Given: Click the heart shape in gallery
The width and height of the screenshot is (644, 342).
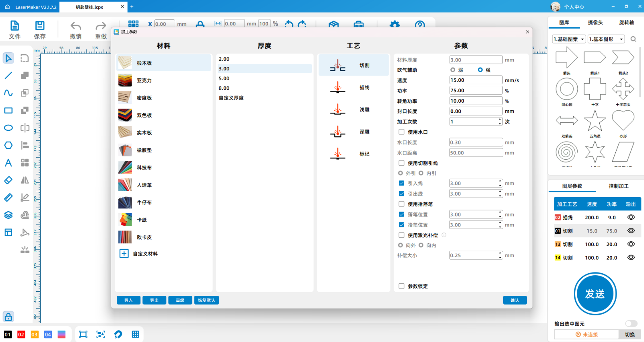Looking at the screenshot, I should pyautogui.click(x=623, y=120).
